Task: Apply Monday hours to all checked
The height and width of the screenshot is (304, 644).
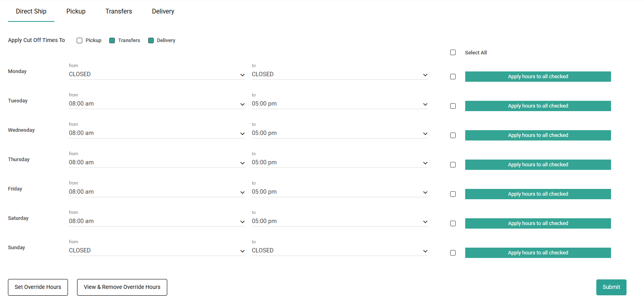Action: point(538,77)
